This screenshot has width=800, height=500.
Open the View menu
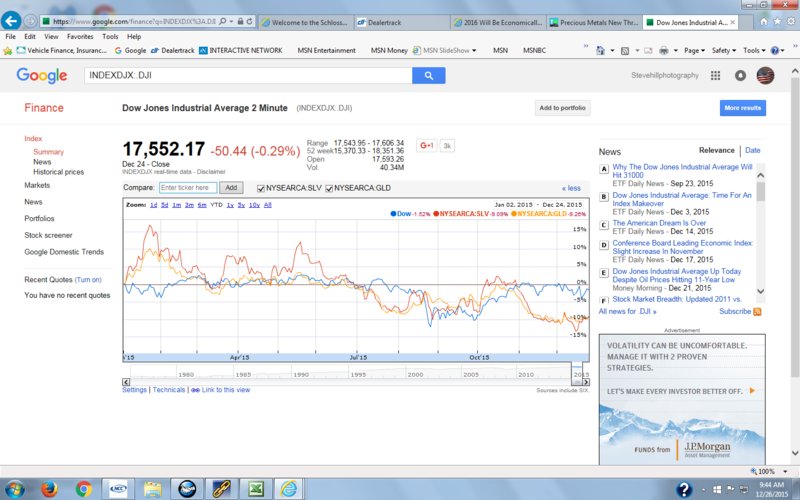coord(51,37)
